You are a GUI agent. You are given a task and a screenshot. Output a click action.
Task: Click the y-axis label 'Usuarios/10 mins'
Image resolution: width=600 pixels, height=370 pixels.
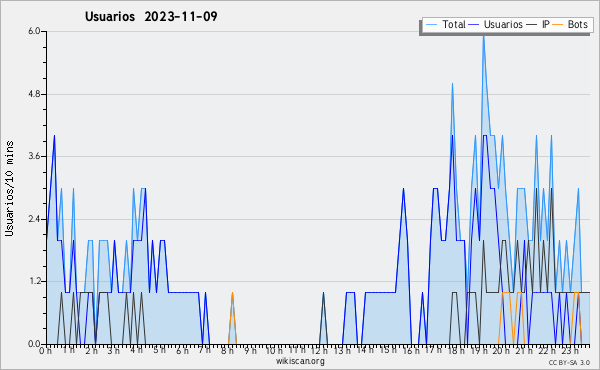(9, 189)
